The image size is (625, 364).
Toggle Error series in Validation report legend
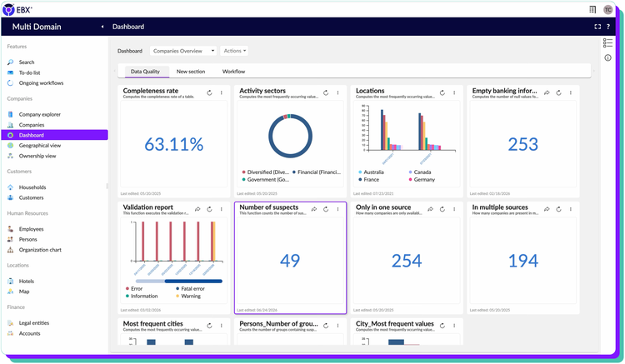pos(134,289)
